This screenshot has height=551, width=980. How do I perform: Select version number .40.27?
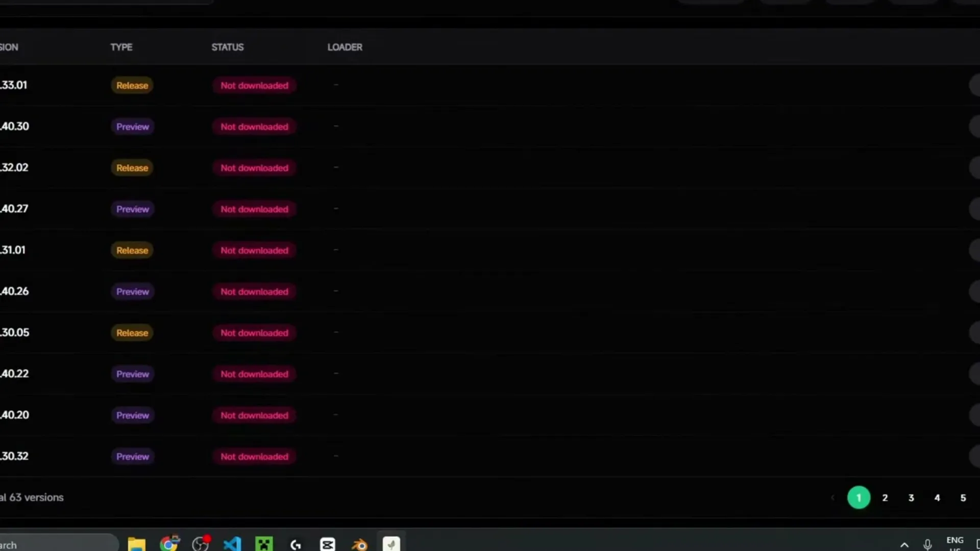(x=14, y=209)
